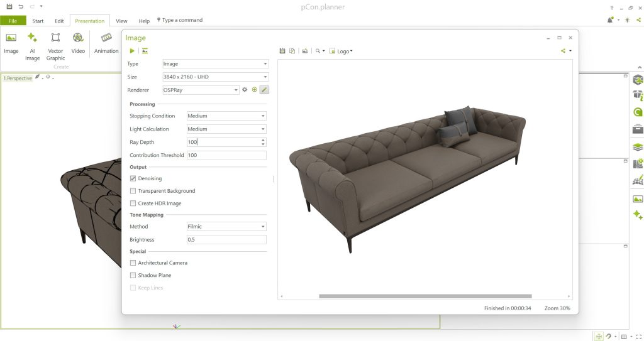This screenshot has width=644, height=341.
Task: Open the 3D catalog cube sidebar icon
Action: (638, 80)
